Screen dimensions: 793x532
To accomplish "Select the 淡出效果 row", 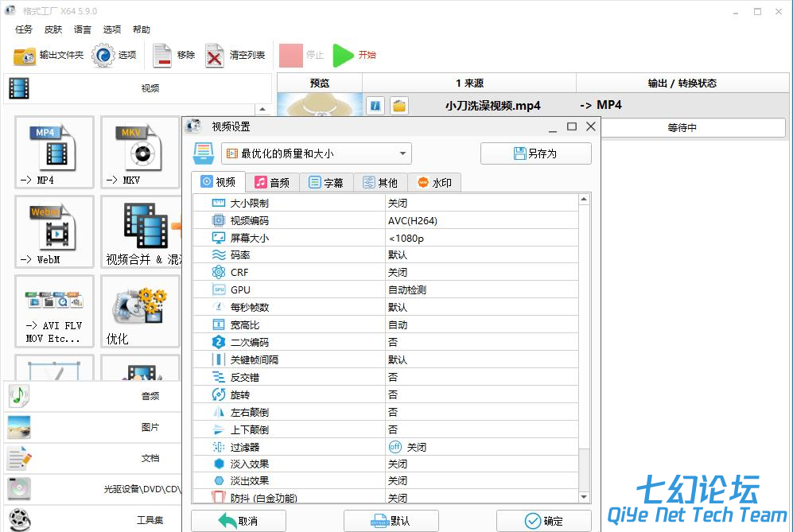I will click(386, 480).
